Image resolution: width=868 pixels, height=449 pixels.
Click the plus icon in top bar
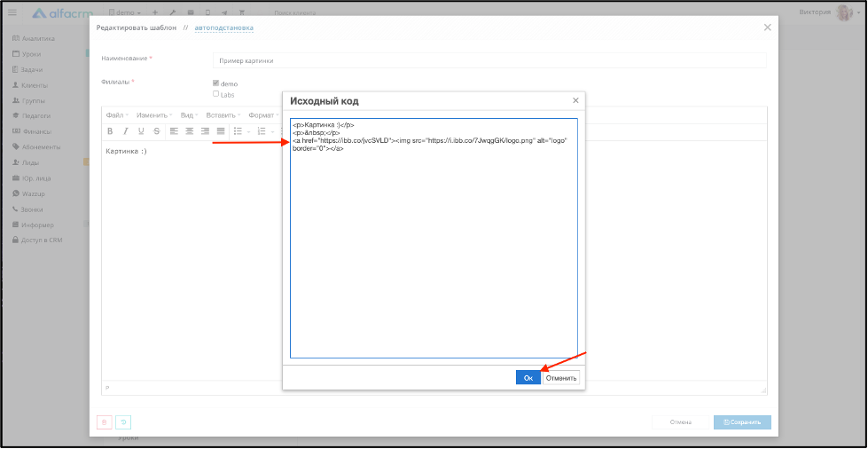click(x=154, y=12)
